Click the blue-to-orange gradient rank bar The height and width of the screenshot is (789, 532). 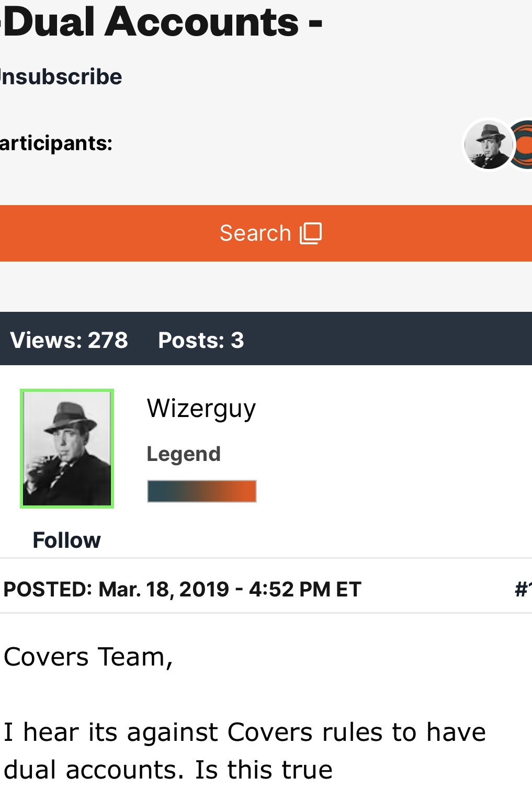[x=202, y=491]
